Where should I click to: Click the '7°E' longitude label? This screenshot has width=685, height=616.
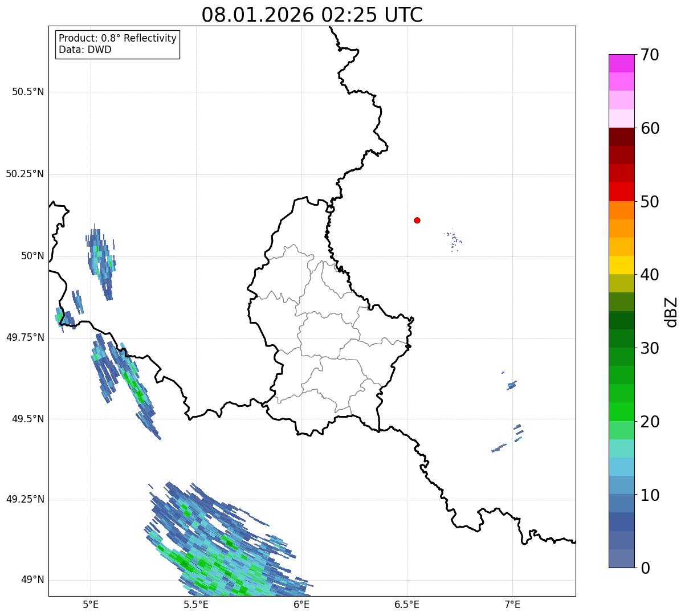coord(512,604)
